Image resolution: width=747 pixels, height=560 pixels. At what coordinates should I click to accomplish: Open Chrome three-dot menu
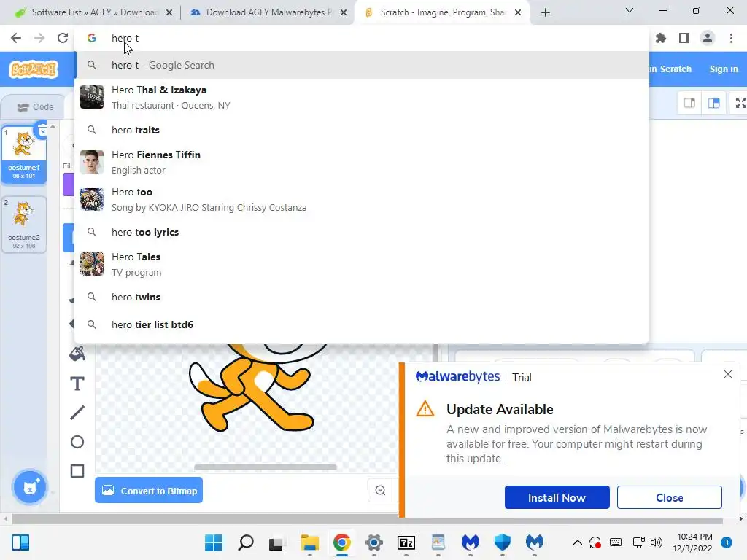(731, 38)
